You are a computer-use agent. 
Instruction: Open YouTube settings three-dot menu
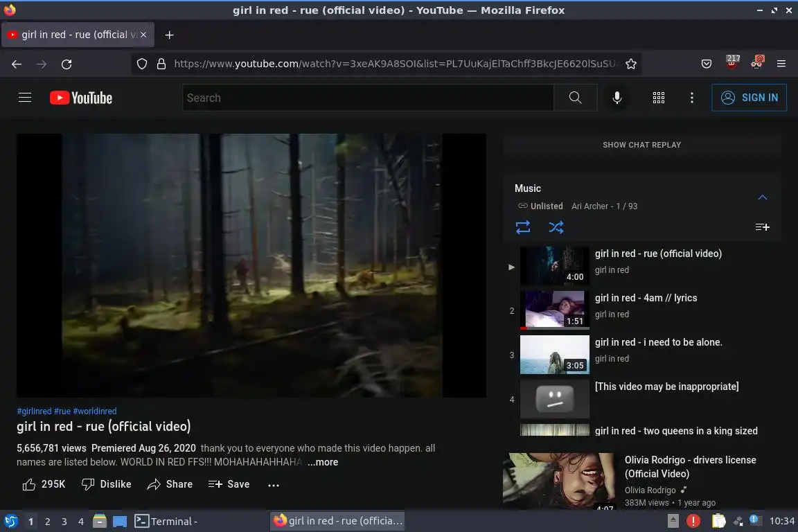coord(691,98)
